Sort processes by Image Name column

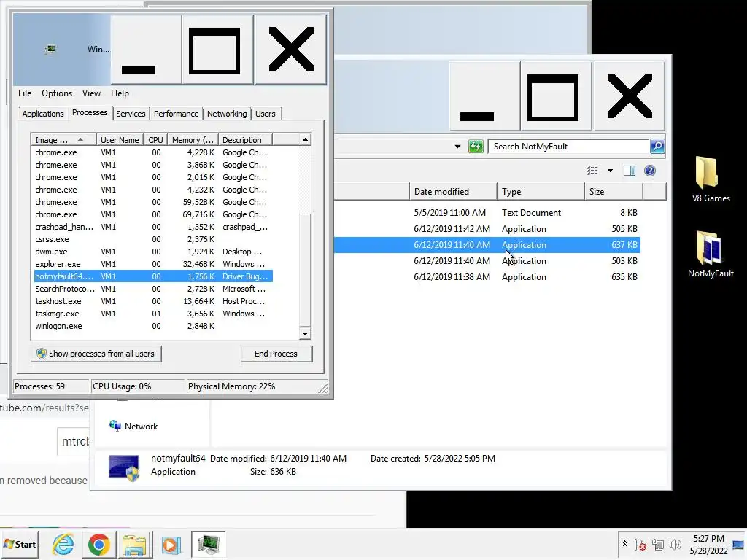click(x=63, y=139)
